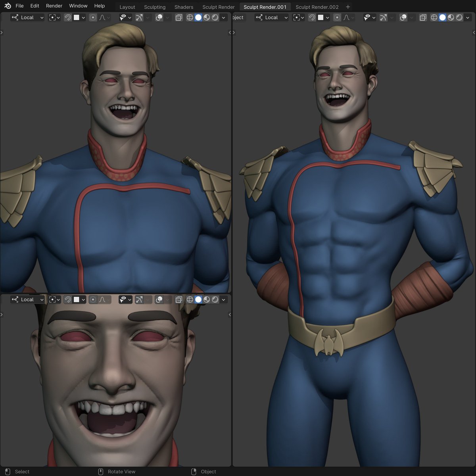Viewport: 476px width, 476px height.
Task: Open pivot point dropdown in full-body viewport
Action: pyautogui.click(x=298, y=17)
